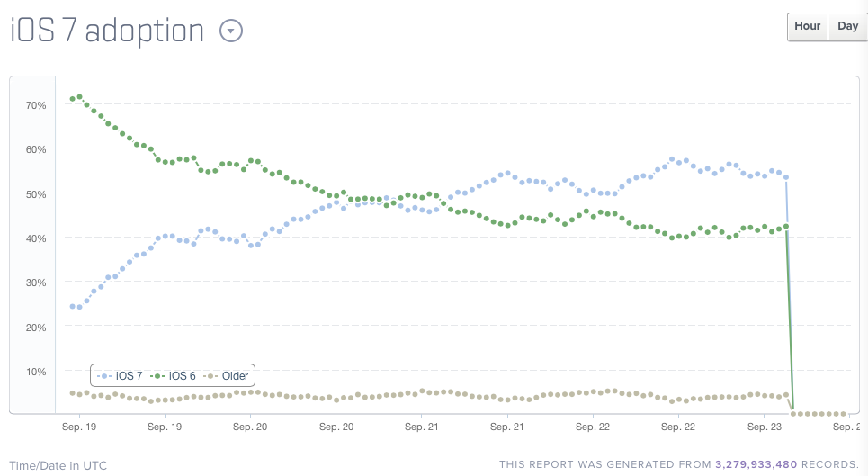This screenshot has width=868, height=476.
Task: Select the first iOS 6 data point
Action: (72, 99)
